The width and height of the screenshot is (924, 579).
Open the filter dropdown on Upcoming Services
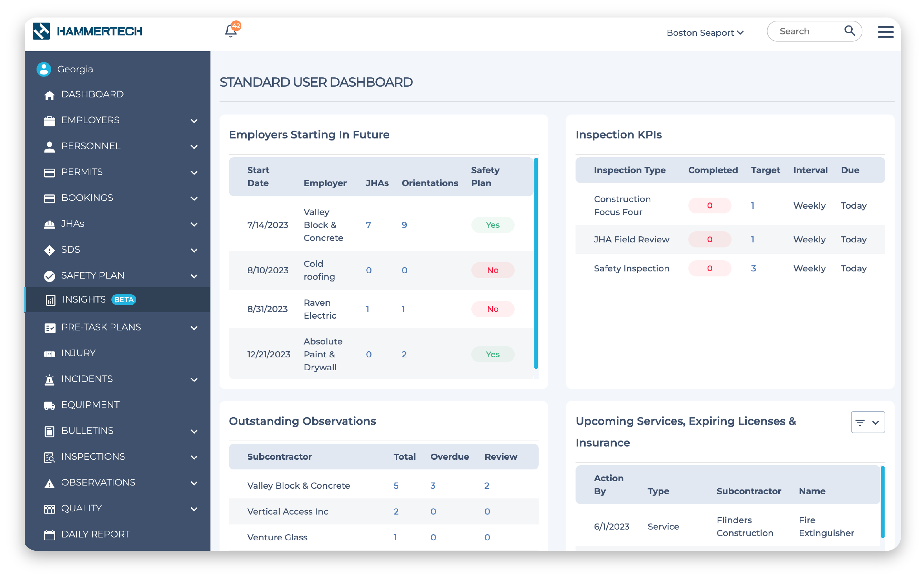click(x=867, y=422)
